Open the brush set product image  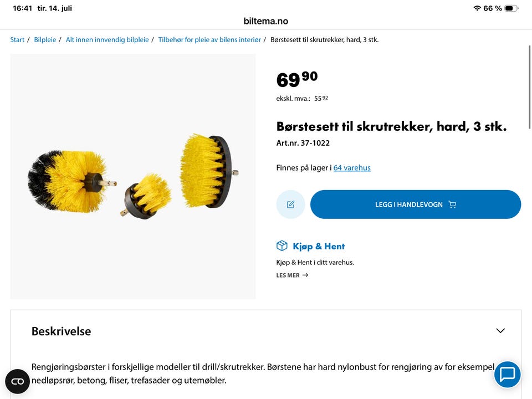pos(133,176)
